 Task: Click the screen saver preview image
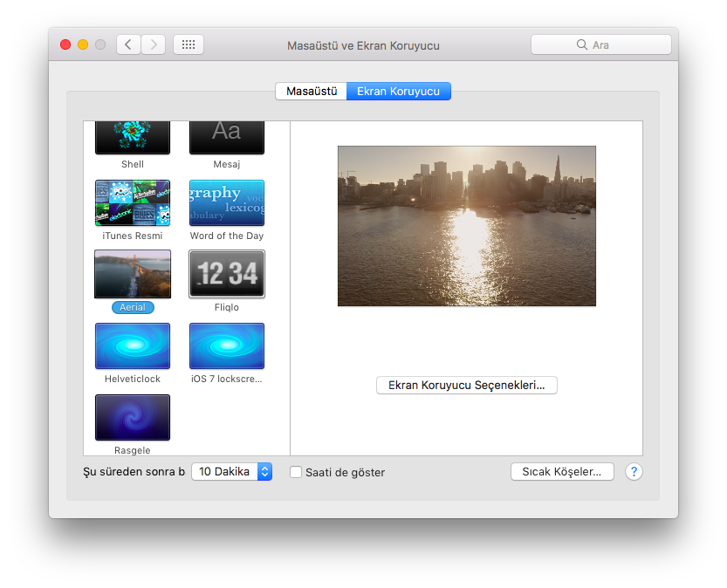pyautogui.click(x=466, y=226)
